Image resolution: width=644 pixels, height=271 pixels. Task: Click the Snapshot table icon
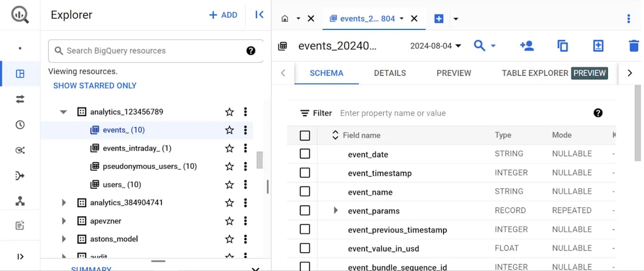598,46
